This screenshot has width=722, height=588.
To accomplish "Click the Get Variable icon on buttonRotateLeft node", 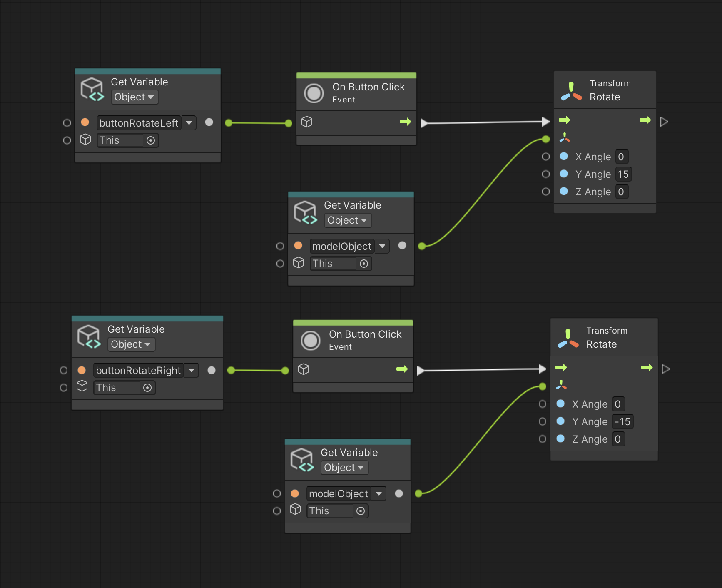I will coord(92,90).
